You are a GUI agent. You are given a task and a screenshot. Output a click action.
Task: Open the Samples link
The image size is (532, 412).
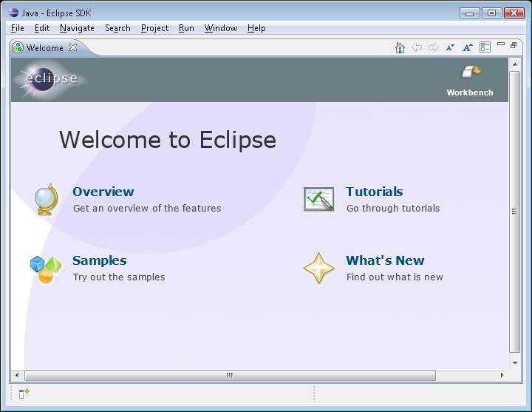pyautogui.click(x=100, y=260)
